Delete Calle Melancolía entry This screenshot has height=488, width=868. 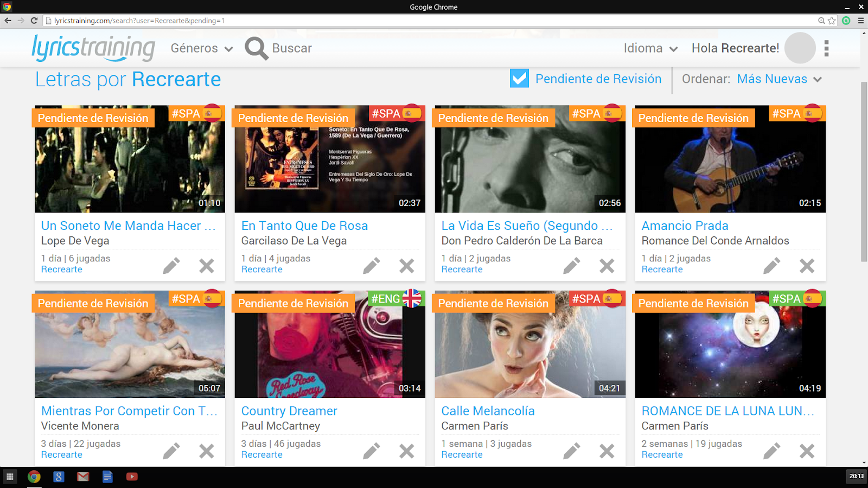click(x=607, y=451)
